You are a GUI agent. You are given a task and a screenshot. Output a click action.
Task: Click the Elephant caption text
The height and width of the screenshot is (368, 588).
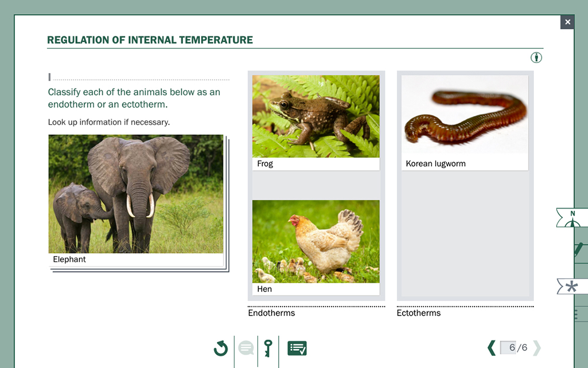point(69,260)
